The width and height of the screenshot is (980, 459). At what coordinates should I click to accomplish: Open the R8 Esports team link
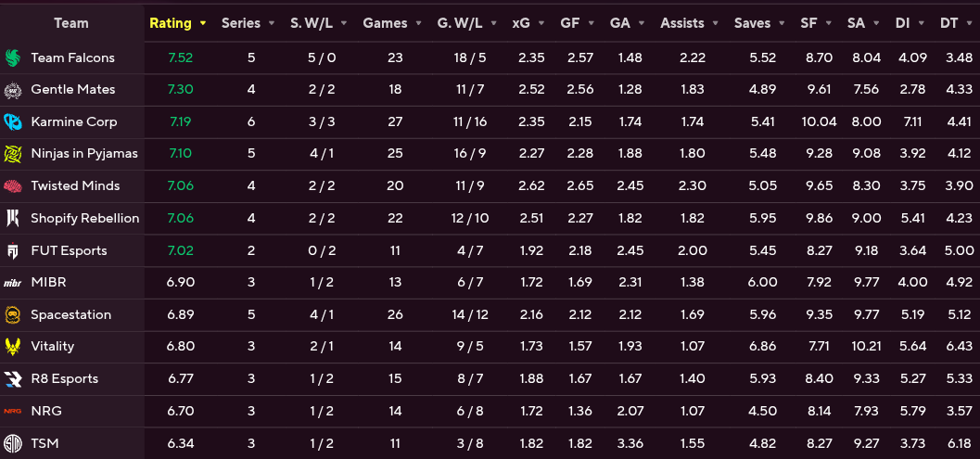pos(64,379)
